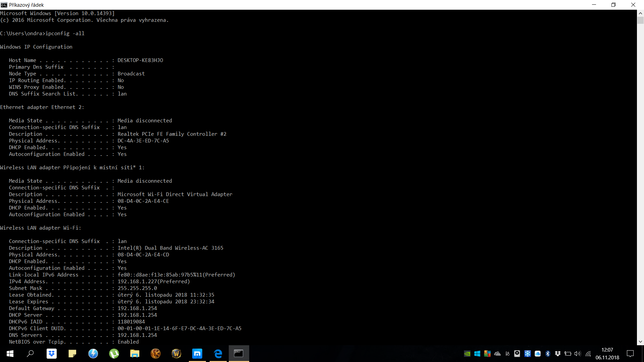
Task: Open the OneDrive cloud tray icon
Action: point(497,354)
